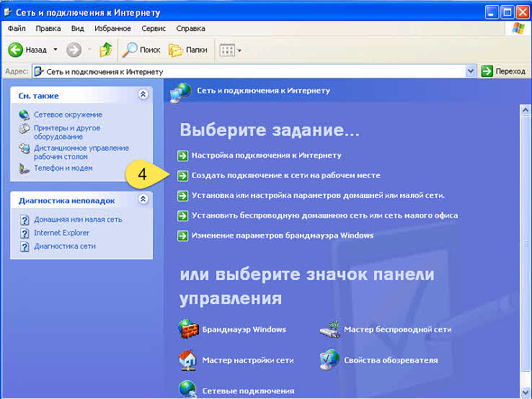The image size is (532, 399).
Task: Open the Диагностика сети link
Action: pyautogui.click(x=65, y=246)
